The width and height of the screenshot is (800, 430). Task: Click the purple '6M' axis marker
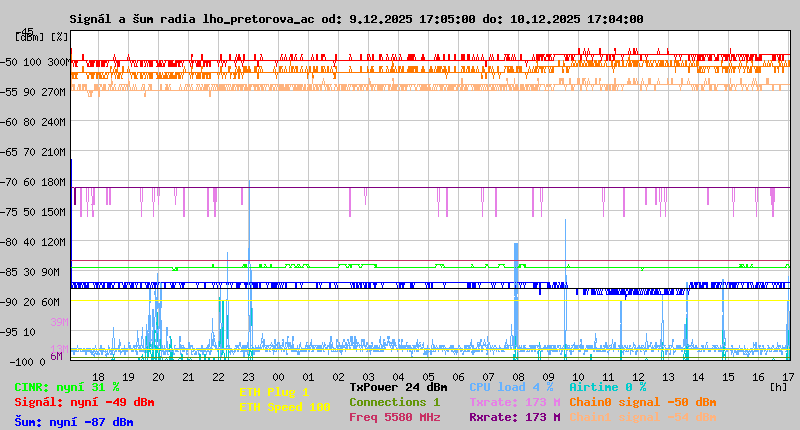[x=56, y=356]
